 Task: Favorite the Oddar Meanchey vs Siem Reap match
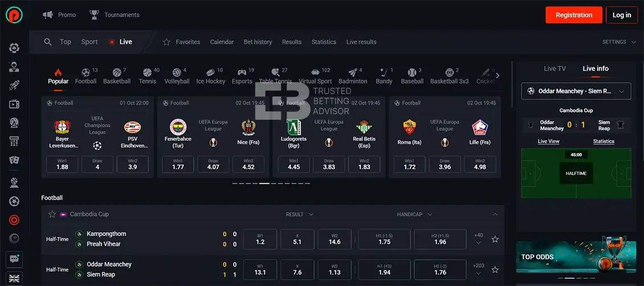495,269
